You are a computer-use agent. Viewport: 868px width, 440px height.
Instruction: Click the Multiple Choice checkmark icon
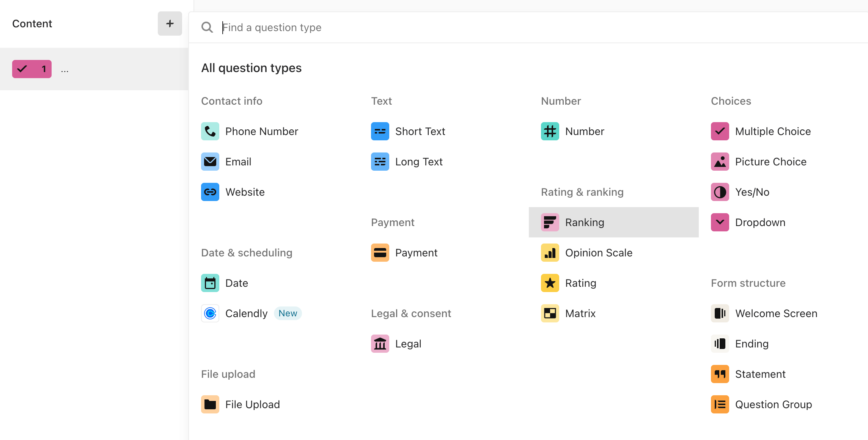(720, 131)
